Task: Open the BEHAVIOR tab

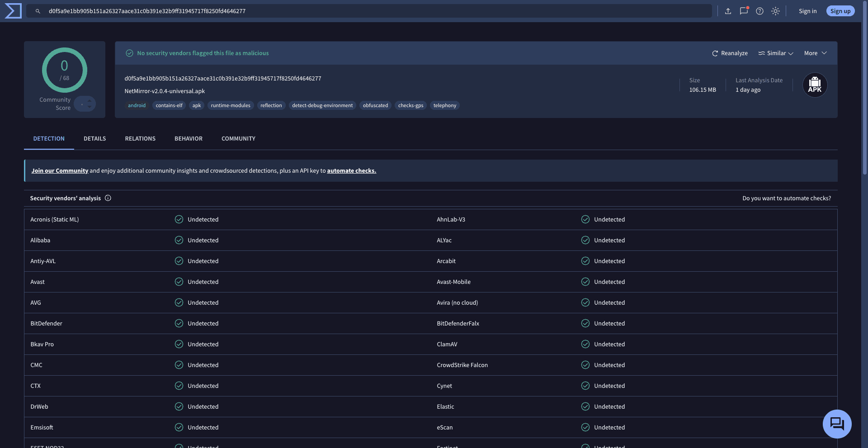Action: click(x=189, y=139)
